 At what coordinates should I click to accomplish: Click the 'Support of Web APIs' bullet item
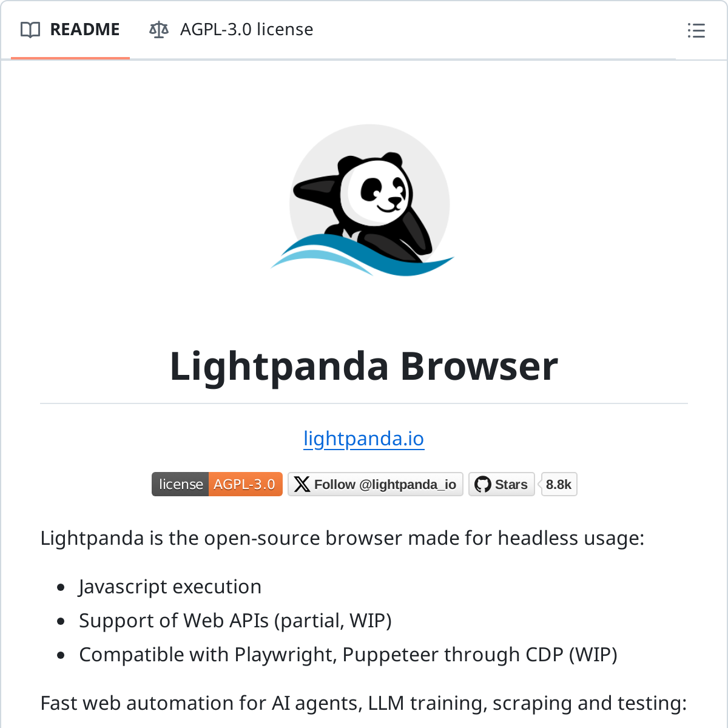click(x=235, y=621)
